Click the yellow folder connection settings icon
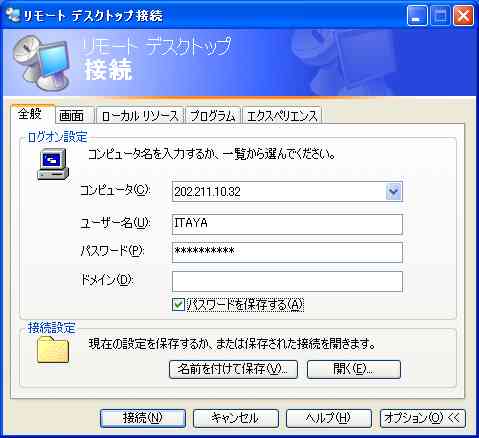Screen dimensions: 479x438 coord(53,350)
